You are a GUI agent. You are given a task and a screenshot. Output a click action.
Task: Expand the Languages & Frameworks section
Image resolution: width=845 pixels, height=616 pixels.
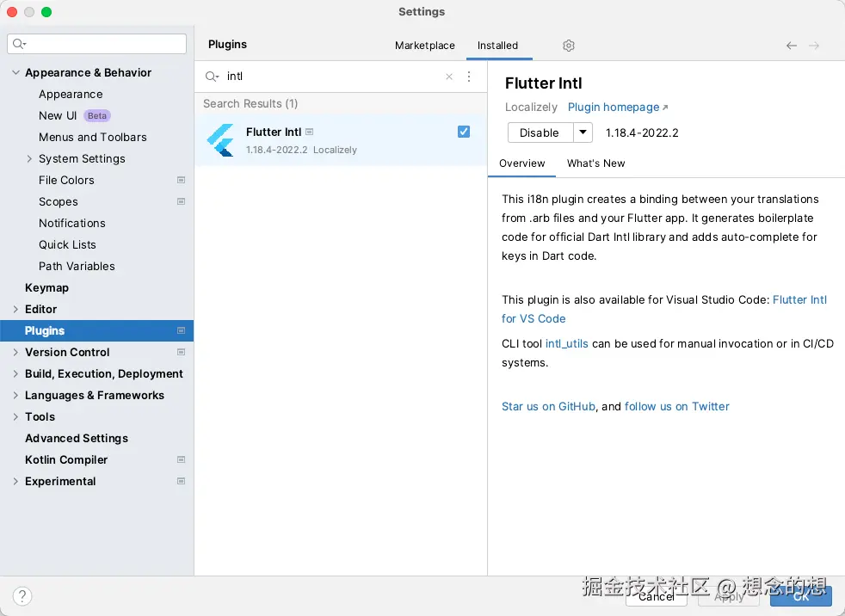pyautogui.click(x=15, y=395)
